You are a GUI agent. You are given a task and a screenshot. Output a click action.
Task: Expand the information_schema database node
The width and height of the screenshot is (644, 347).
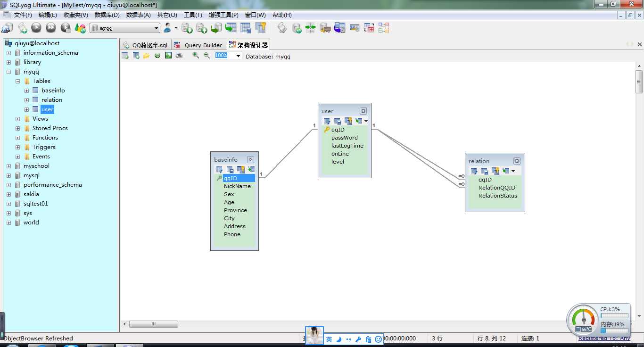[x=8, y=53]
